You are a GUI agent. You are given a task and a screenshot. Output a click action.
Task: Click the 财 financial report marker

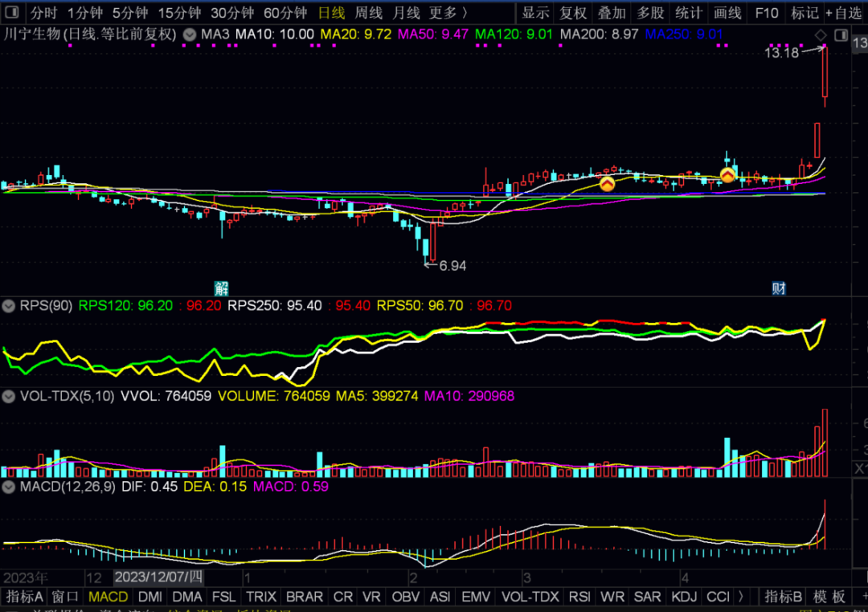coord(779,288)
